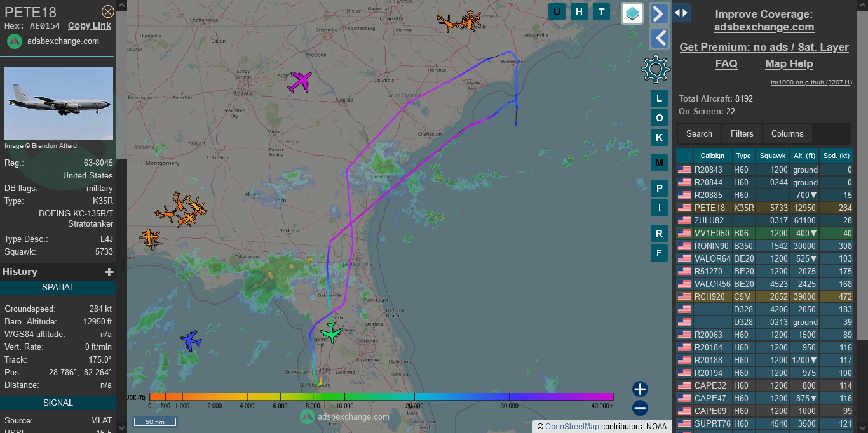Open the map settings gear
This screenshot has height=433, width=868.
pyautogui.click(x=656, y=69)
